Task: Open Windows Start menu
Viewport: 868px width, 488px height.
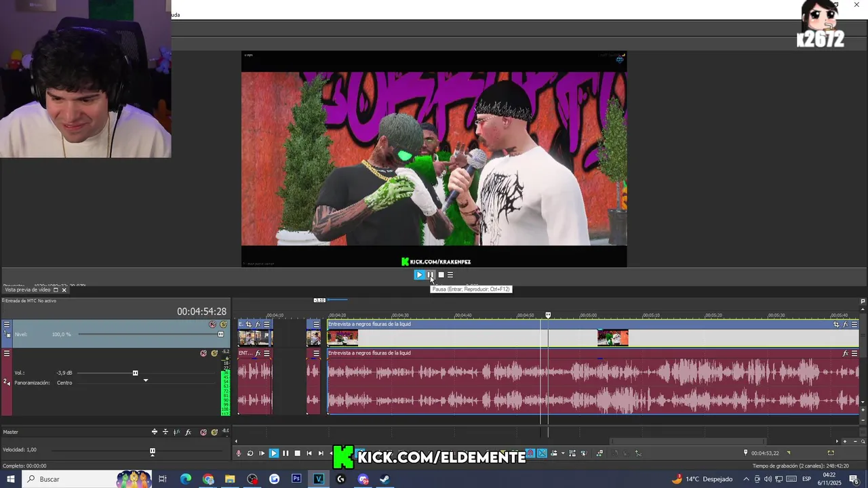Action: 11,479
